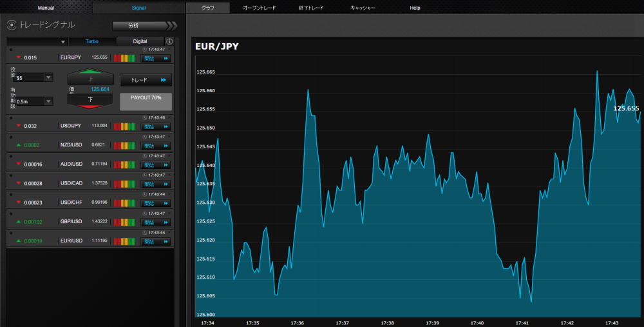The width and height of the screenshot is (644, 327).
Task: Click the red down arrow on EUR/JPY row
Action: [19, 57]
